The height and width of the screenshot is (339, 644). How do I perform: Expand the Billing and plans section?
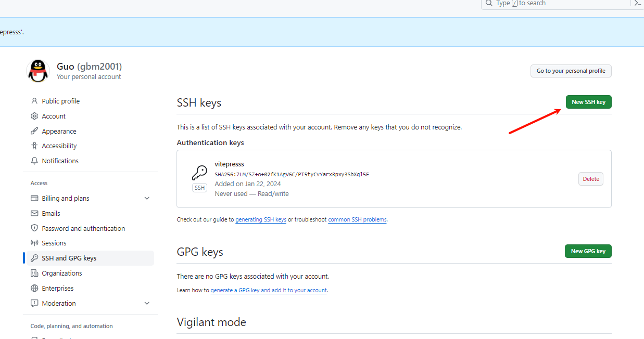click(147, 198)
